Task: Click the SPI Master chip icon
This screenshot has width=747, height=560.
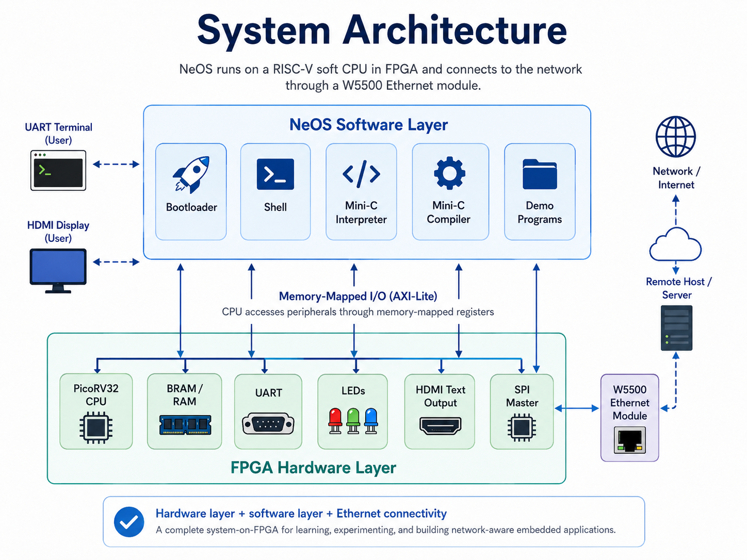Action: (x=522, y=427)
